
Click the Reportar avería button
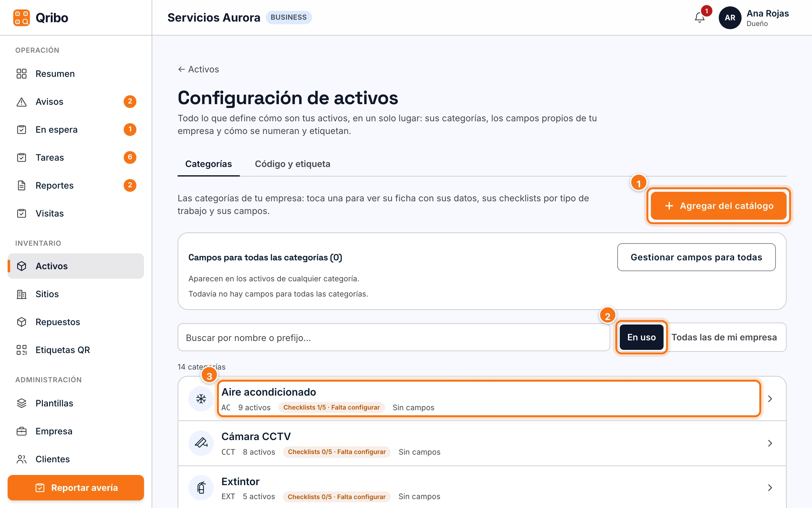[76, 487]
